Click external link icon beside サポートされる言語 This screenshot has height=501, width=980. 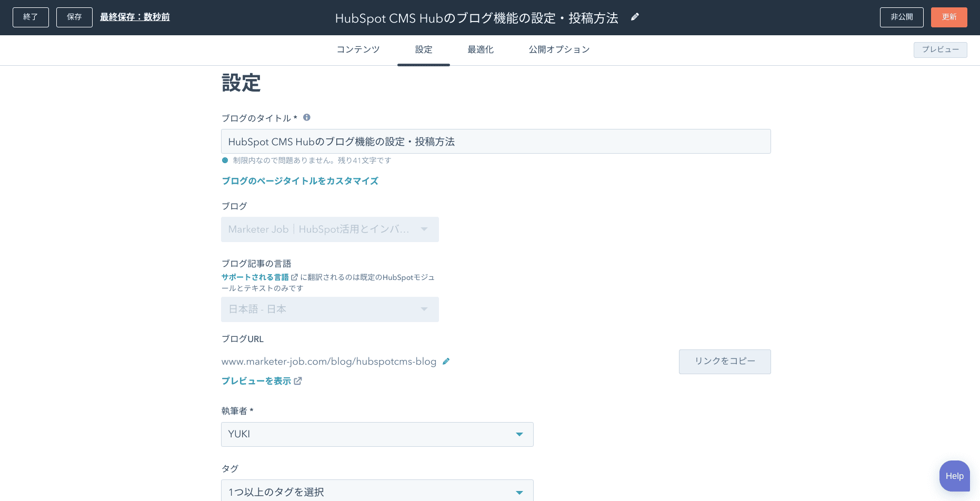click(295, 277)
